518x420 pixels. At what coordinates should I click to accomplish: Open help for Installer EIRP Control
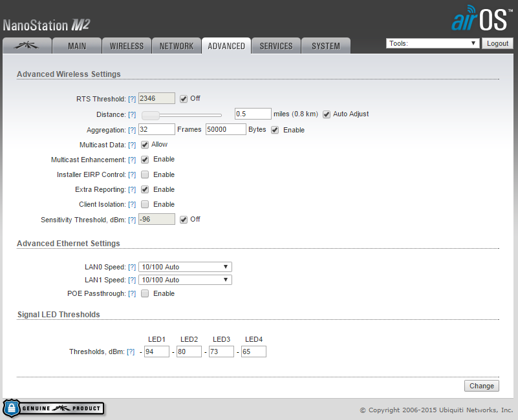(132, 174)
